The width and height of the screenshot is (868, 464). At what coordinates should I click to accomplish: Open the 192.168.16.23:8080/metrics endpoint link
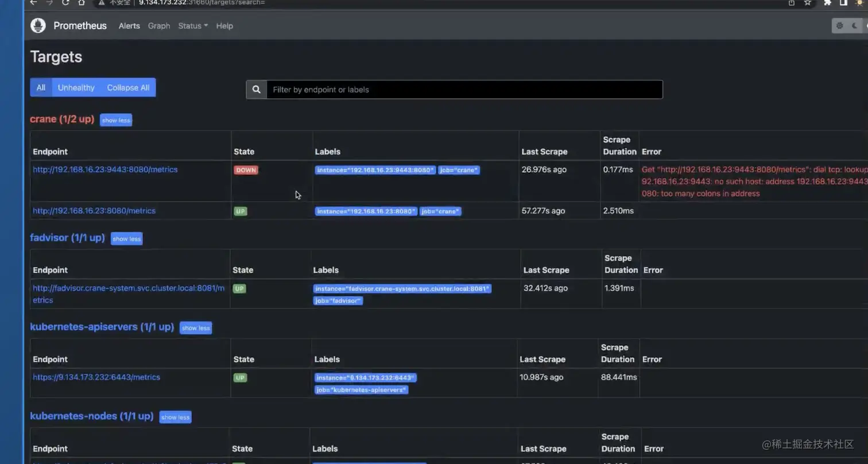pos(94,211)
